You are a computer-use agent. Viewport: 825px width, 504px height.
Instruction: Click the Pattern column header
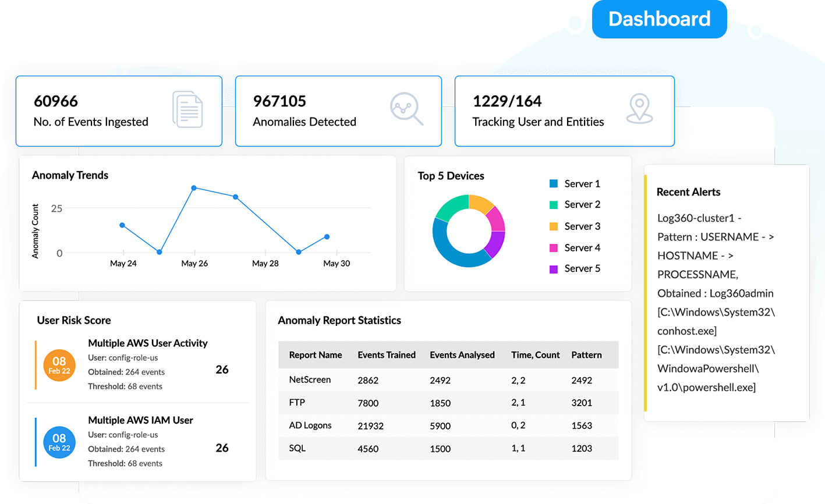(586, 355)
